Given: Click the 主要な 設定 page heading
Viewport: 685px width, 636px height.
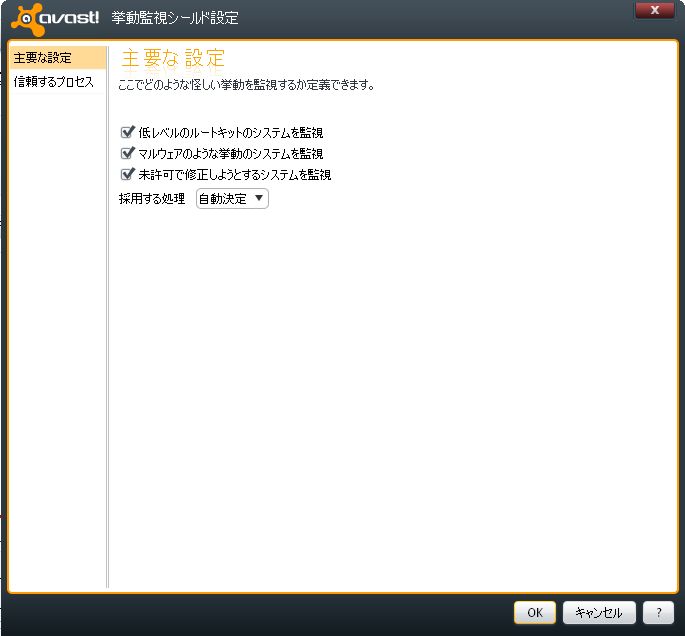Looking at the screenshot, I should click(x=173, y=57).
